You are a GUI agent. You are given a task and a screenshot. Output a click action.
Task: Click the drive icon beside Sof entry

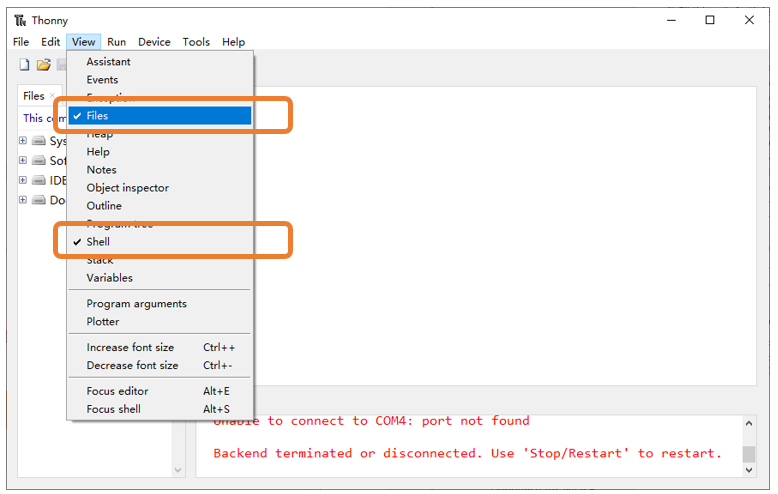coord(39,160)
